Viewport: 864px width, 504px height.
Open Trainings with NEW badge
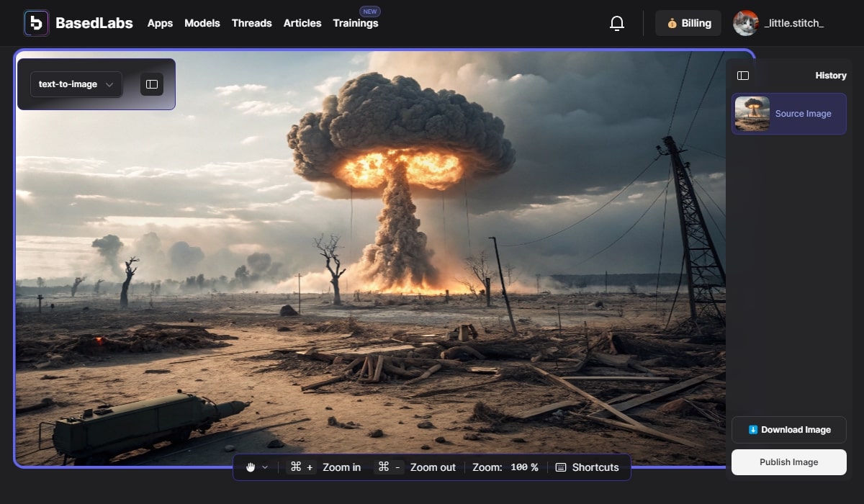pyautogui.click(x=355, y=23)
